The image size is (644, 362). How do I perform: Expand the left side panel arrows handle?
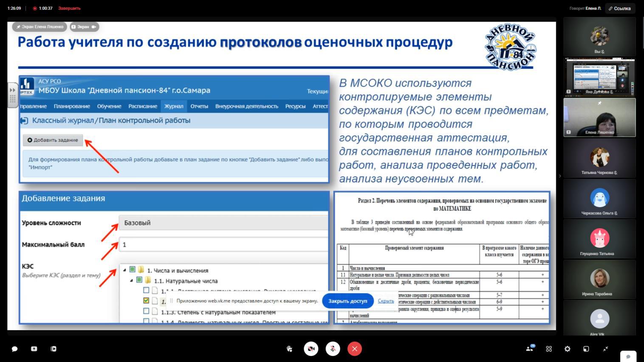(x=12, y=90)
